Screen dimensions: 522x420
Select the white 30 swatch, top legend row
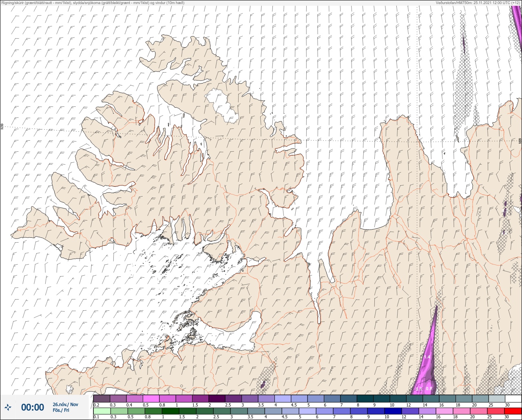[513, 398]
